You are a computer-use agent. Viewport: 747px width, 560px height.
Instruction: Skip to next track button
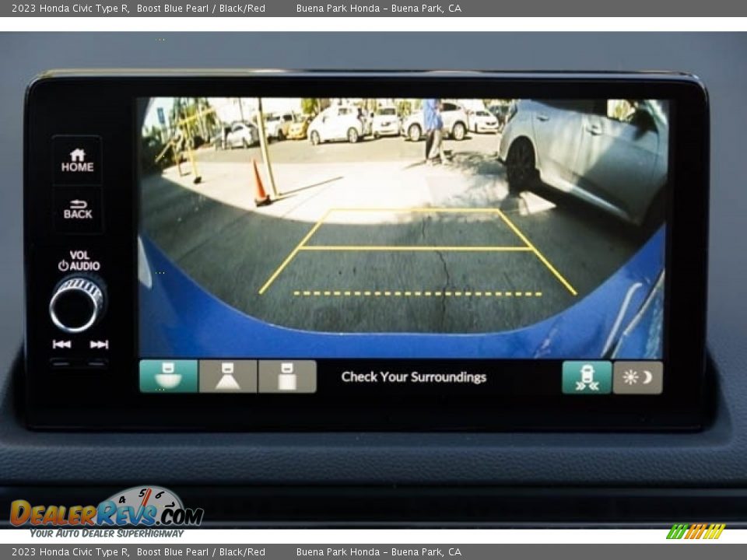[99, 345]
